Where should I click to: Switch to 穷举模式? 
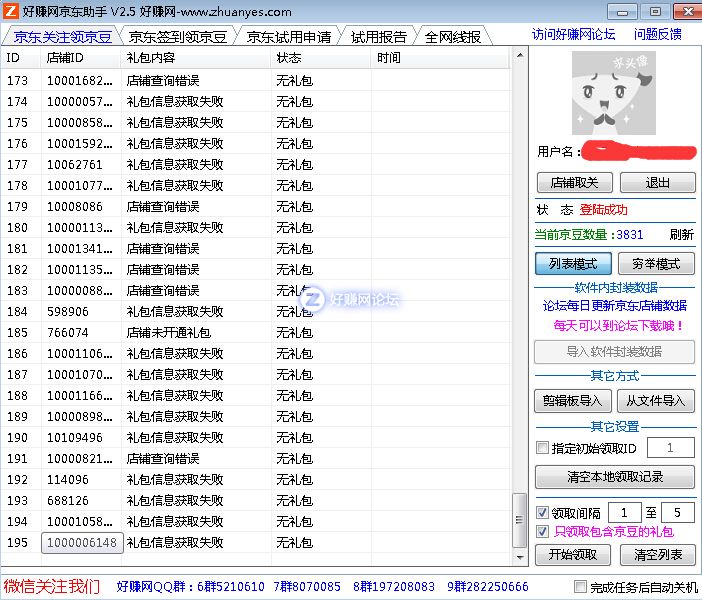pos(656,264)
